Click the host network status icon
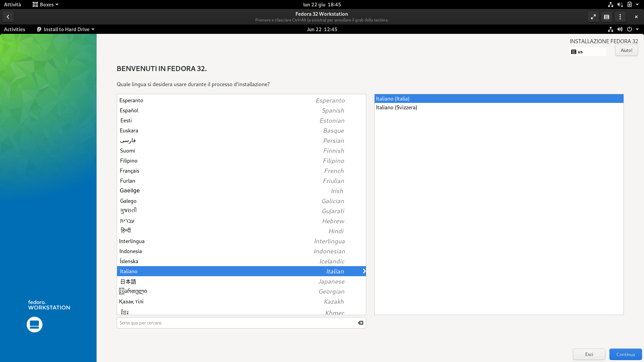This screenshot has width=644, height=362. click(610, 5)
